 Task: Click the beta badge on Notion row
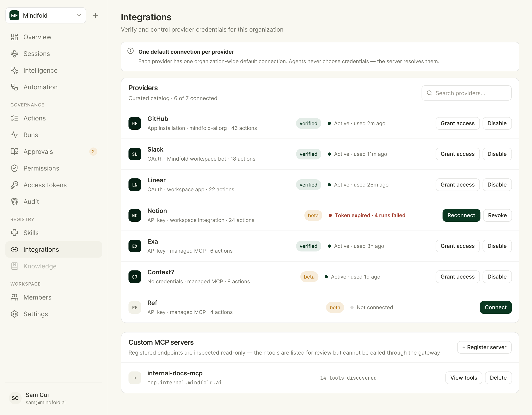click(313, 215)
